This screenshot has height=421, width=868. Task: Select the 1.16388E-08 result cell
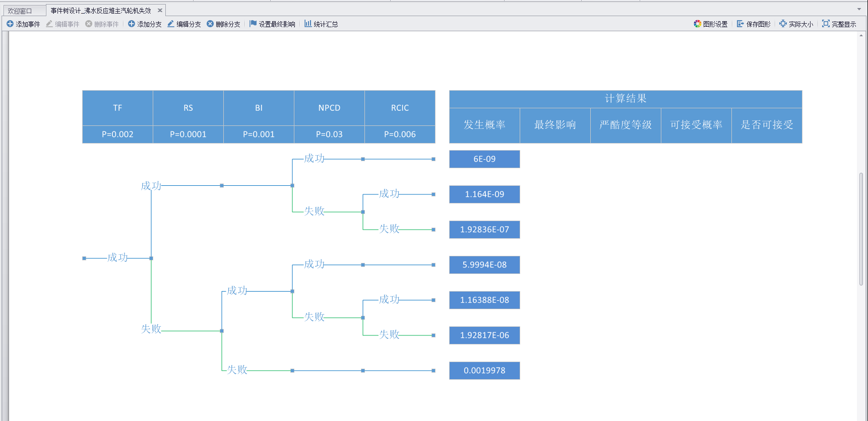[x=484, y=300]
